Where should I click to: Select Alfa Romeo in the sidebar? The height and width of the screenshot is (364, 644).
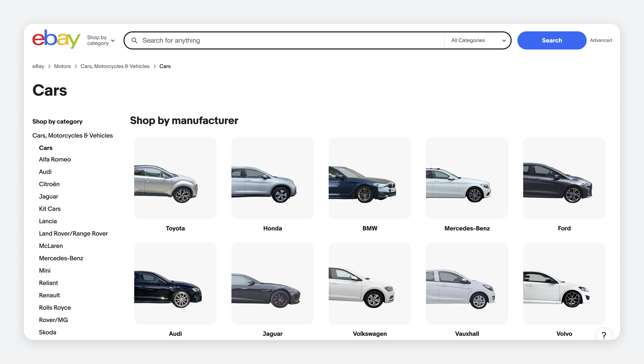click(55, 159)
